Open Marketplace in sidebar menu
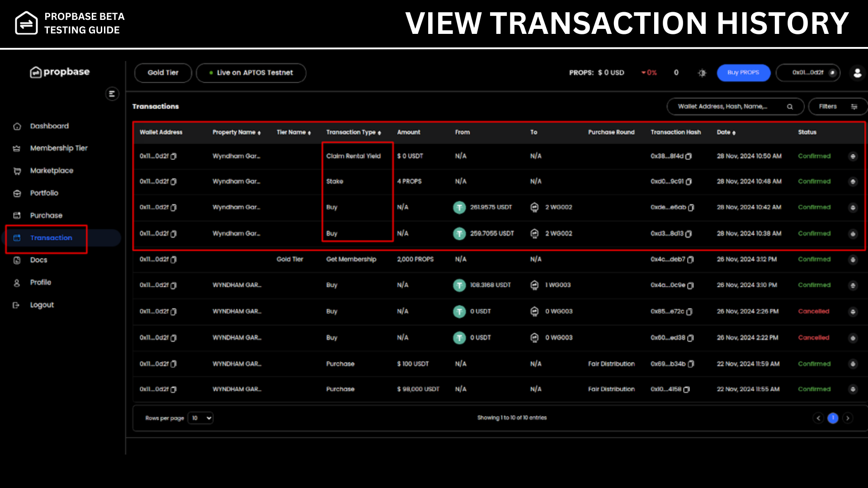The image size is (868, 488). (52, 171)
